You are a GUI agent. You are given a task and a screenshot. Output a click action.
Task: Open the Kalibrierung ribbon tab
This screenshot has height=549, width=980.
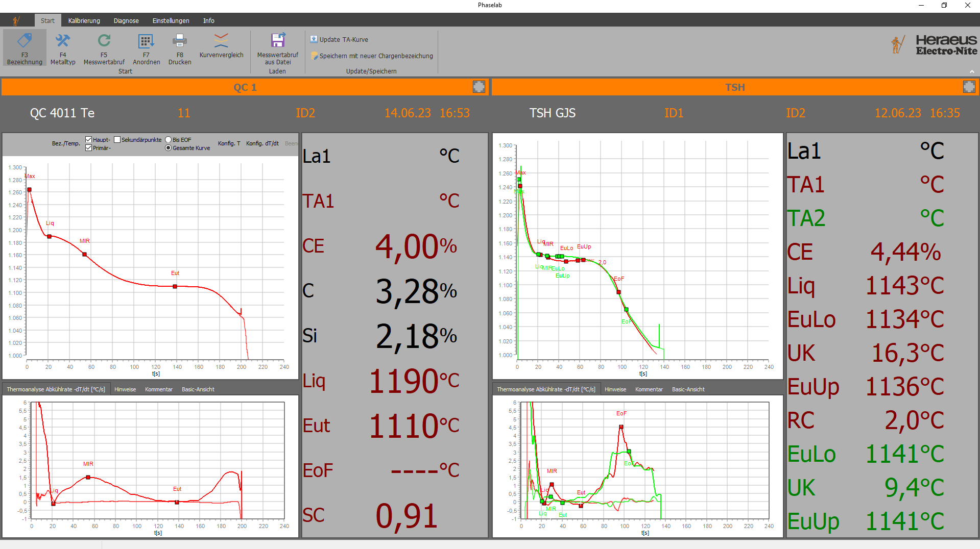[84, 21]
